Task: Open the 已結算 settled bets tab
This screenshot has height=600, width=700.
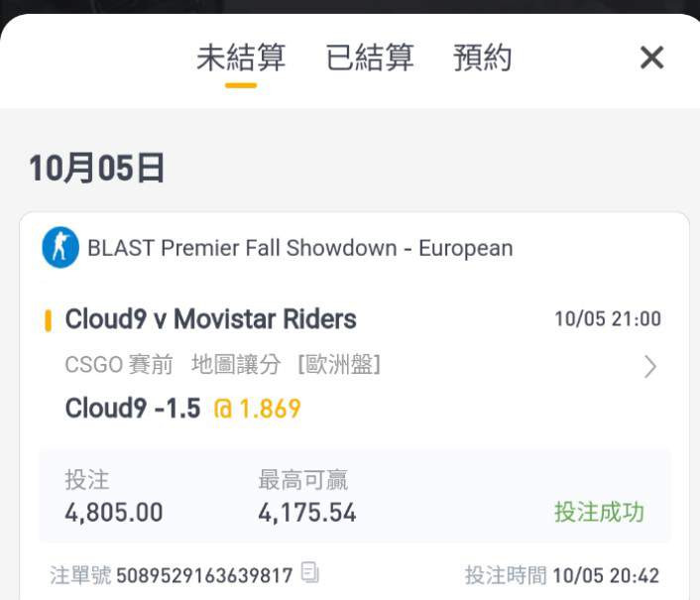Action: click(370, 58)
